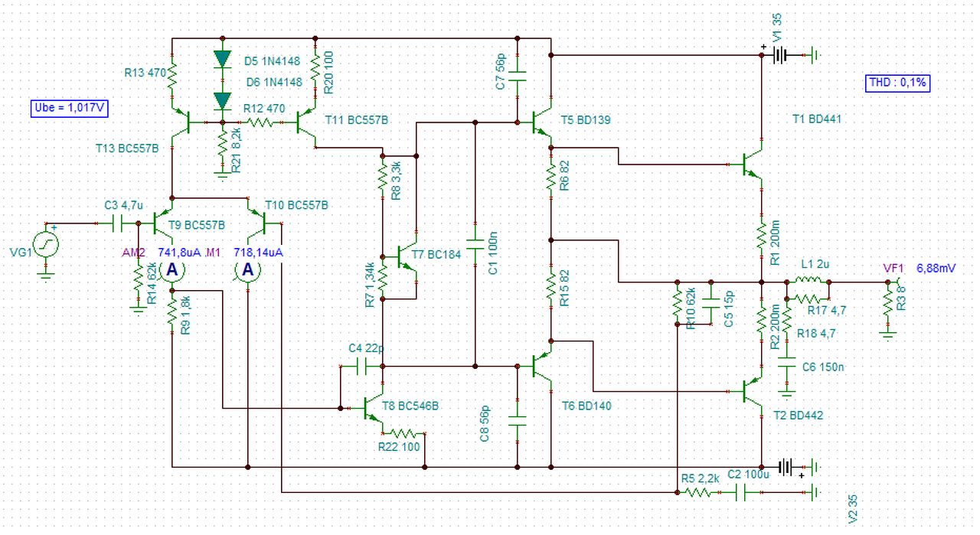Select resistor R10 62k
The height and width of the screenshot is (535, 980).
678,303
